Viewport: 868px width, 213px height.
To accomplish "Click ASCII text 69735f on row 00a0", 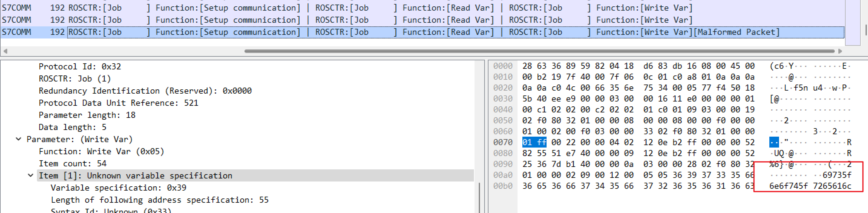I will (x=837, y=175).
